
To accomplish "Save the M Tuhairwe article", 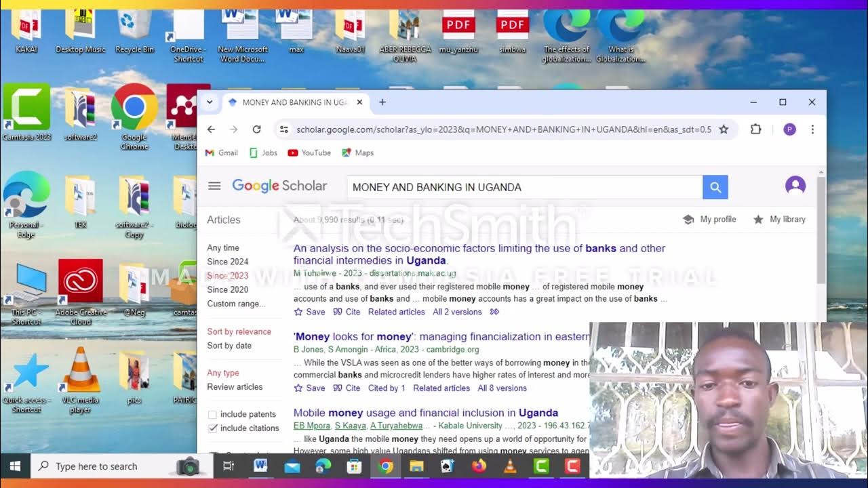I will point(309,312).
